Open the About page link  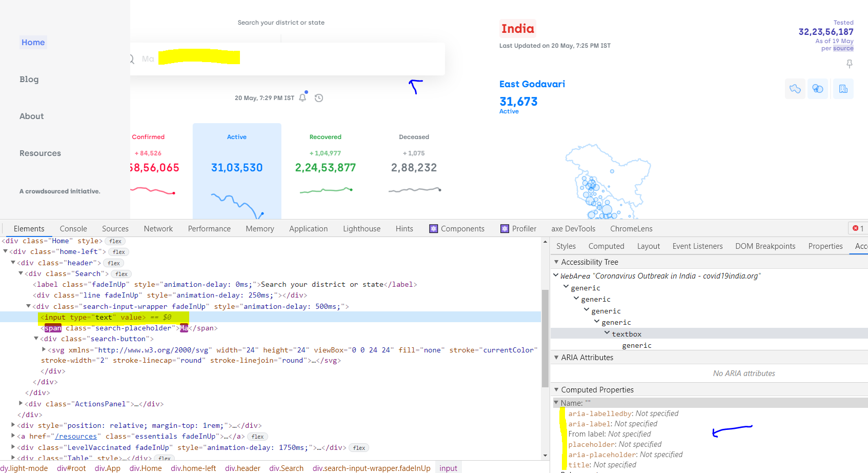point(32,116)
